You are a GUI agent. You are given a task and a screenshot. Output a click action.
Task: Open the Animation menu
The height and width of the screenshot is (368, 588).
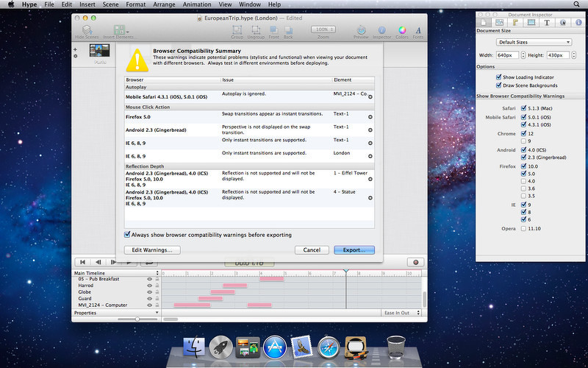[x=197, y=4]
